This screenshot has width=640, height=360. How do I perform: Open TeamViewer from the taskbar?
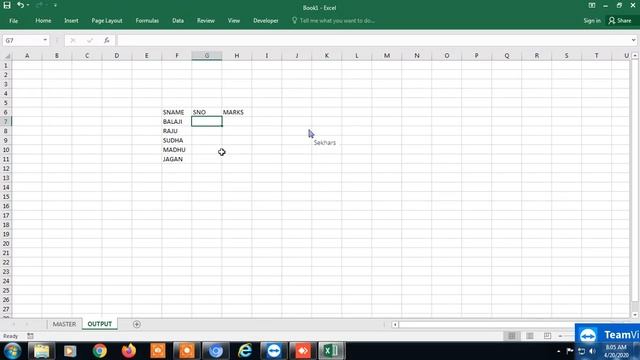pos(274,351)
